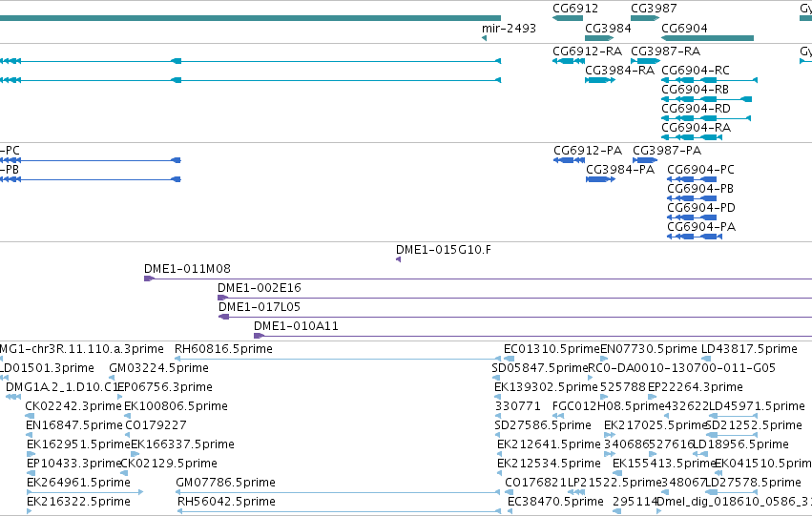Click the EP10433.3prime EST label
Viewport: 812px width, 516px height.
click(x=74, y=464)
